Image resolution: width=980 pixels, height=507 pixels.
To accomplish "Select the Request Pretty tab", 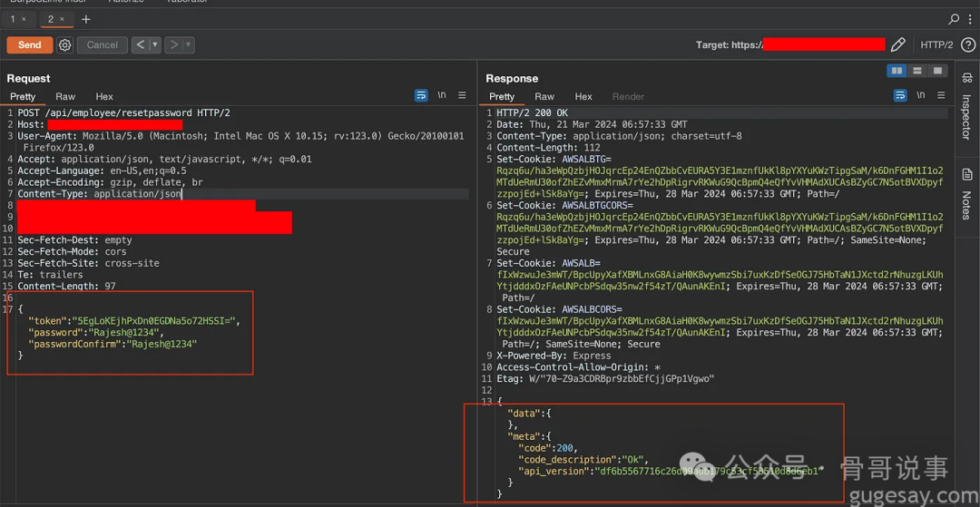I will (x=23, y=97).
